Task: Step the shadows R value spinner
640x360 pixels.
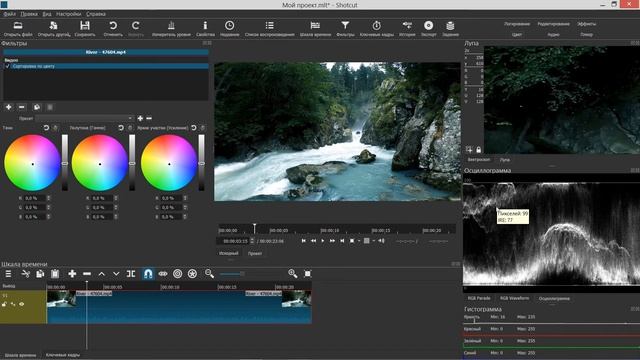Action: coord(49,198)
